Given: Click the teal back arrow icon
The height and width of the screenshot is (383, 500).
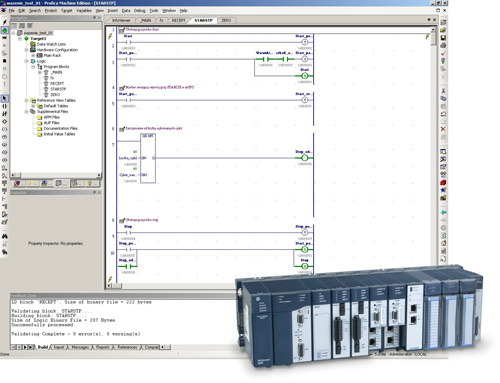Looking at the screenshot, I should click(x=443, y=212).
